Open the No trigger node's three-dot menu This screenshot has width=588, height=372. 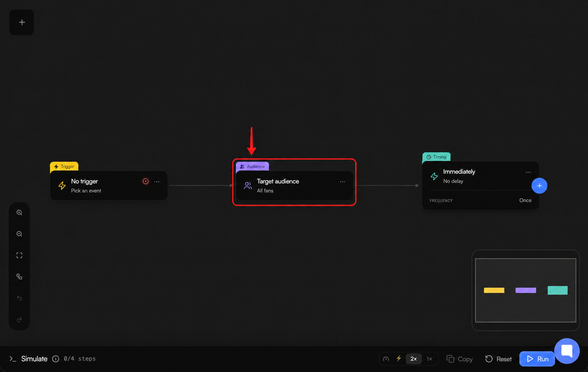157,182
